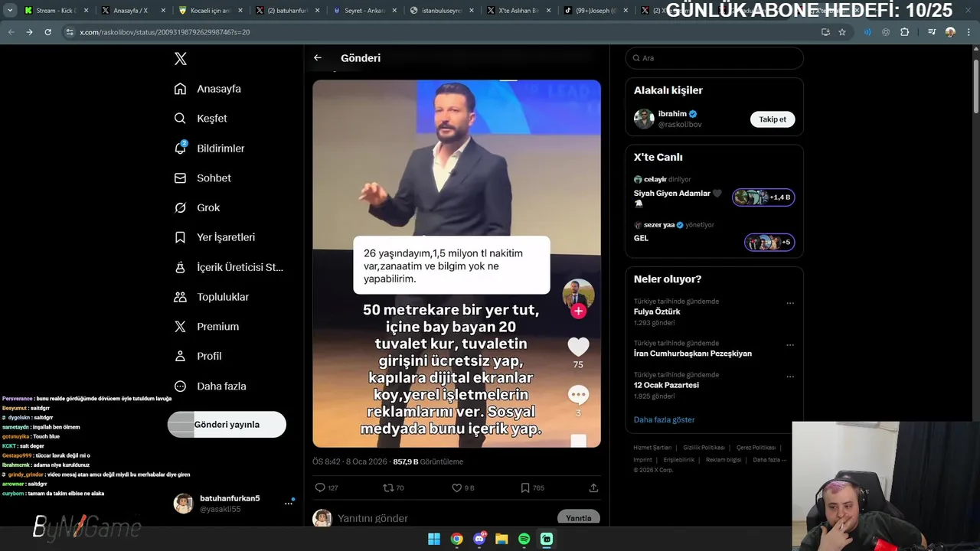This screenshot has width=980, height=551.
Task: Open Erişilebilirlik footer link
Action: [x=678, y=460]
